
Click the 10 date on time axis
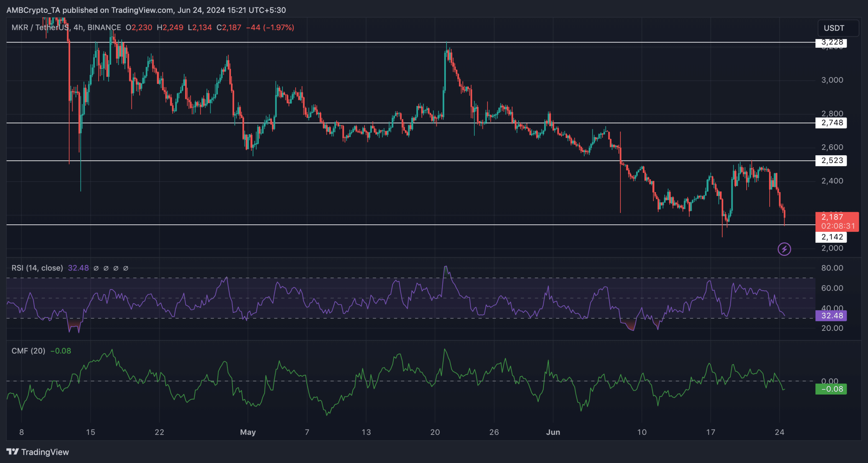pyautogui.click(x=642, y=432)
